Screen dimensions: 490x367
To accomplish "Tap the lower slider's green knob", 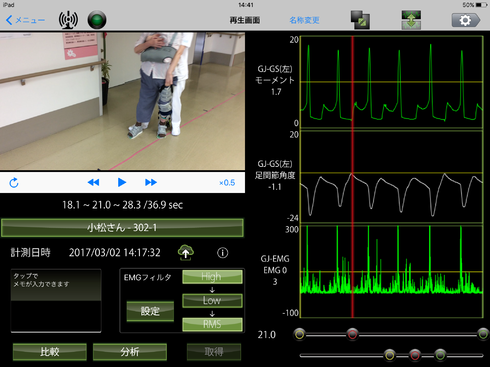I will click(440, 355).
